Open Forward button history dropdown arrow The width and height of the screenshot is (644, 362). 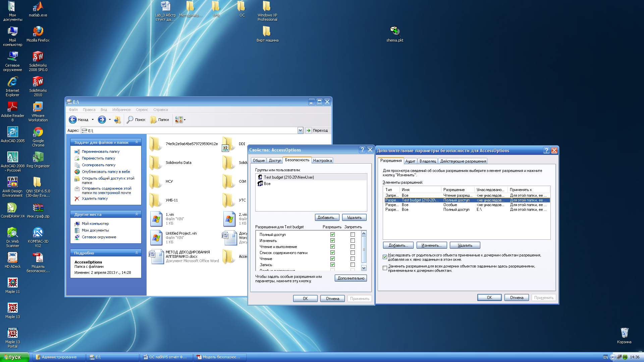tap(110, 120)
